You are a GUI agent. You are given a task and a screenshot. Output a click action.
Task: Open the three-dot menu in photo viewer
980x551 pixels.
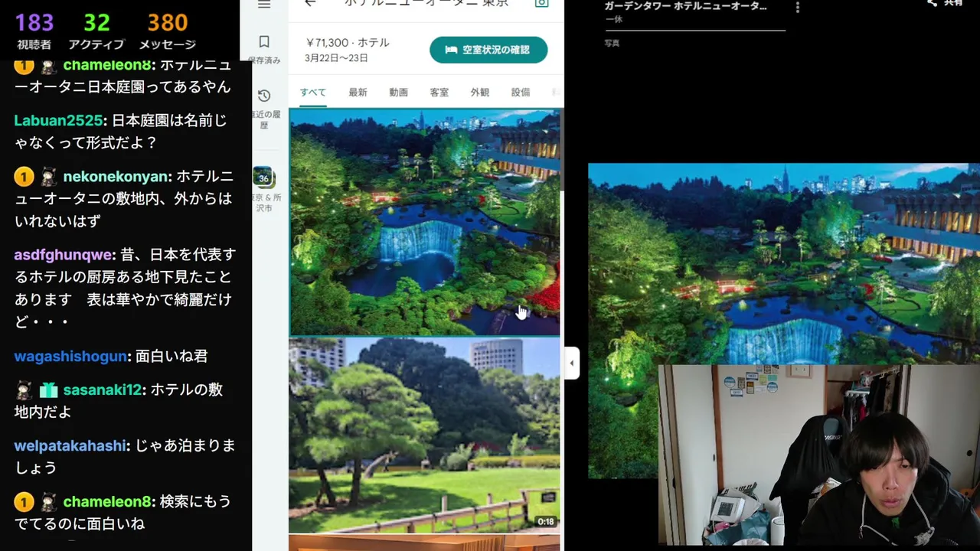pos(797,8)
